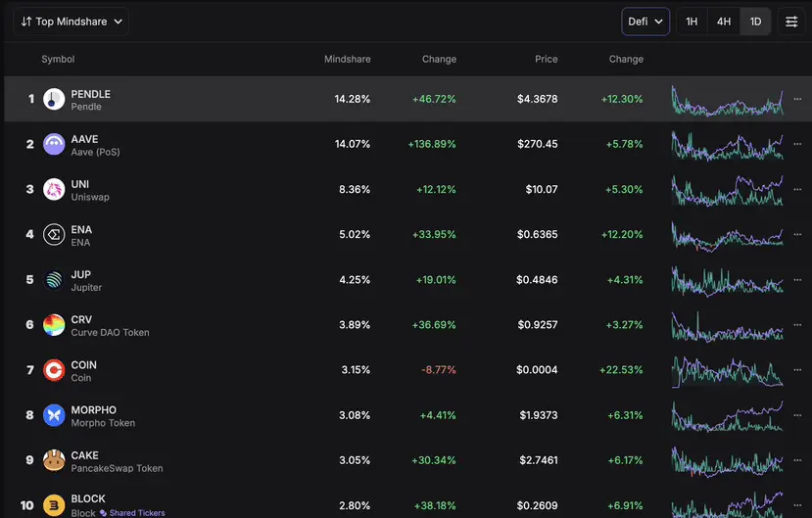Open more options for PENDLE row
812x518 pixels.
coord(797,99)
